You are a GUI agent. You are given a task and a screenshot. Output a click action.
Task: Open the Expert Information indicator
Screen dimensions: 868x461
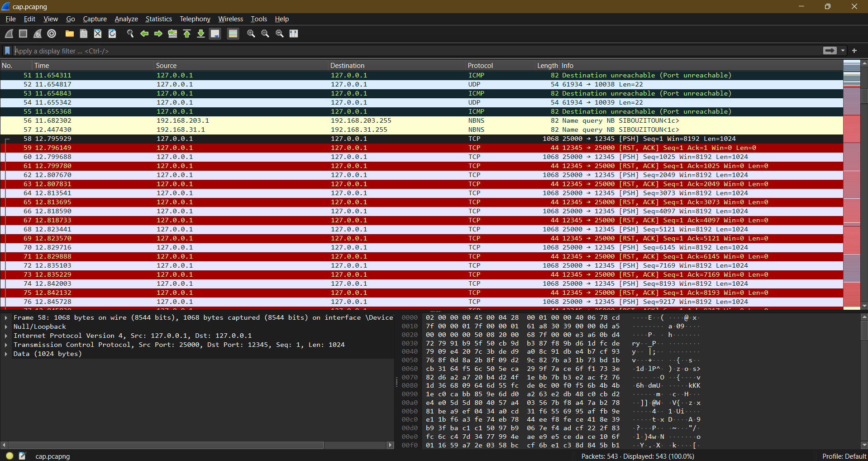point(9,456)
